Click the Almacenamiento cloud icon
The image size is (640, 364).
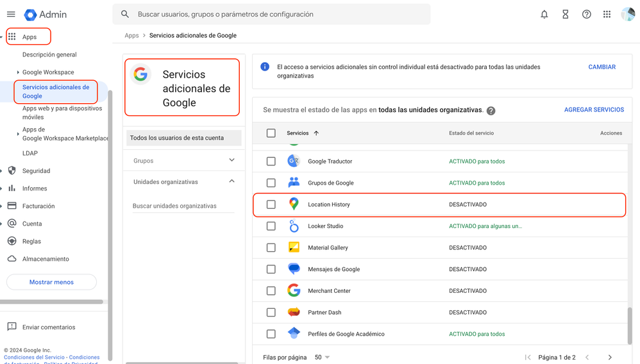12,259
